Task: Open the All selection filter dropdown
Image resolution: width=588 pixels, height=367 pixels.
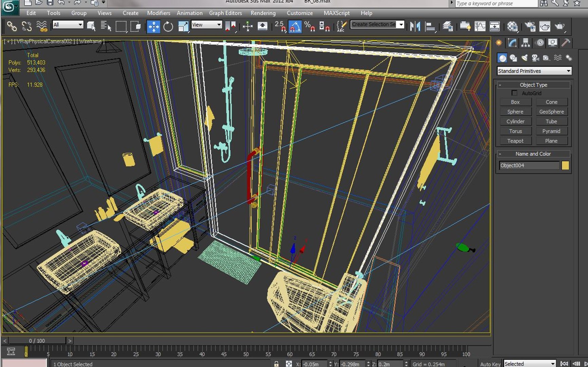Action: click(x=68, y=24)
